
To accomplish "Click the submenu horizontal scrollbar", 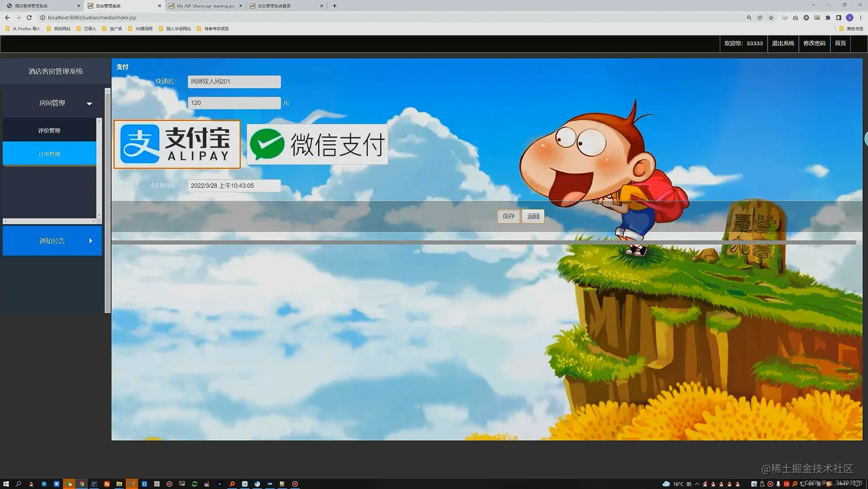I will [x=49, y=221].
